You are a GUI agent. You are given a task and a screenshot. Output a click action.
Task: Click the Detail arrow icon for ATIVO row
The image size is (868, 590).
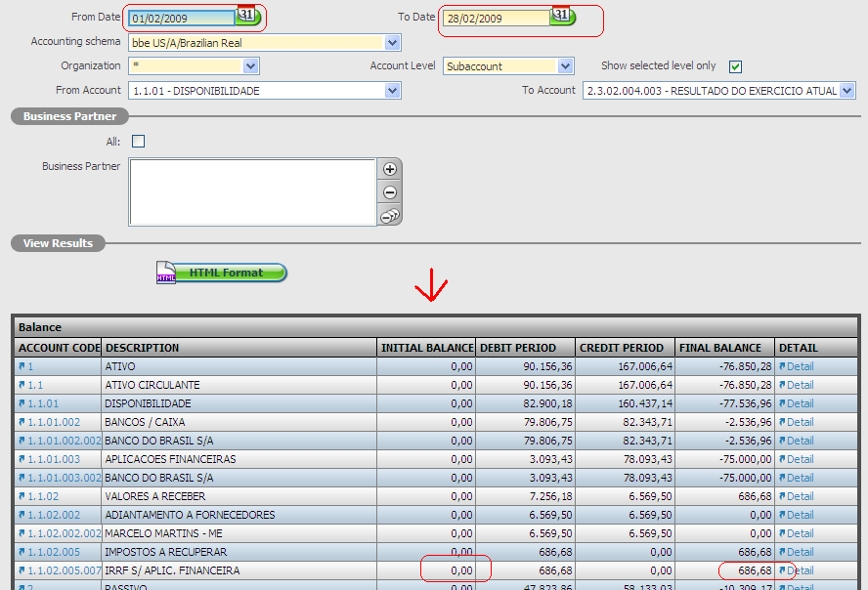pos(782,366)
